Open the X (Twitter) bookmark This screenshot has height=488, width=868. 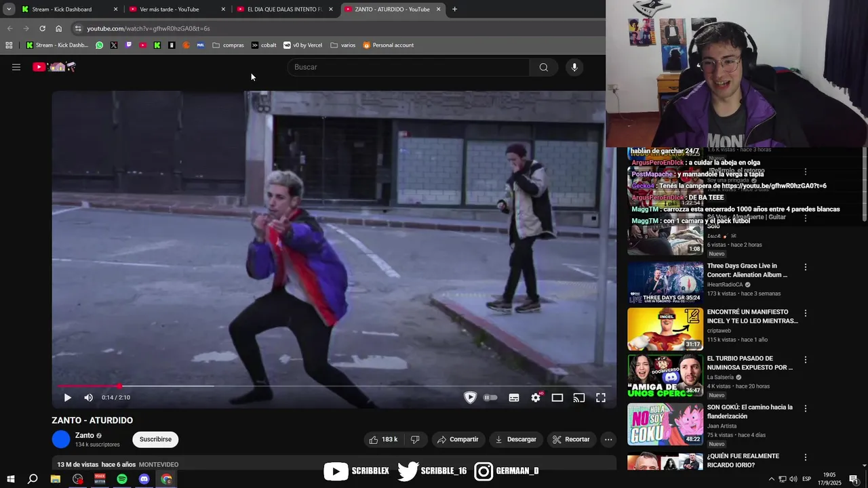click(114, 45)
